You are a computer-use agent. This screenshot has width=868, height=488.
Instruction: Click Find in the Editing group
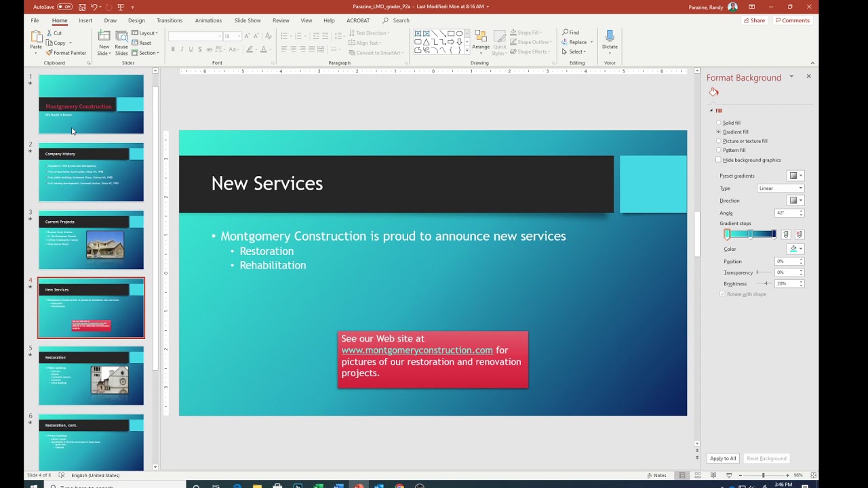click(570, 33)
